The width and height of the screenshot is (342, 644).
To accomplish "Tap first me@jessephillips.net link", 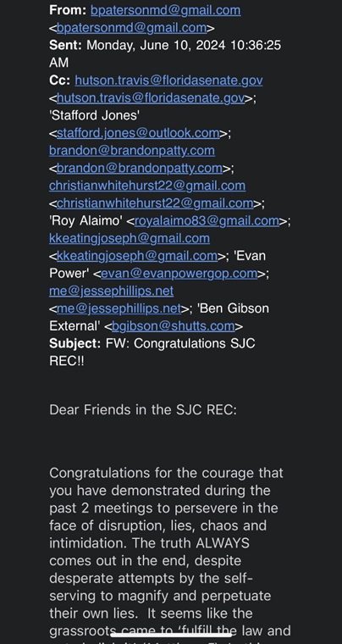I will [111, 291].
